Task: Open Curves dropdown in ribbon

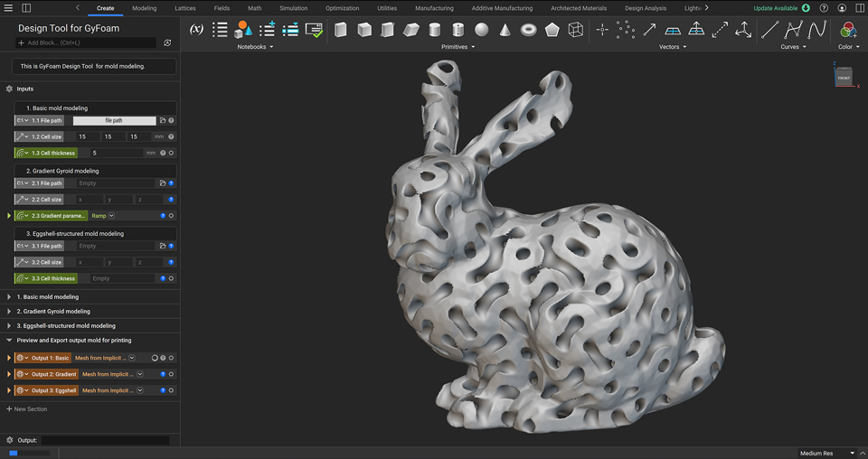Action: [793, 47]
